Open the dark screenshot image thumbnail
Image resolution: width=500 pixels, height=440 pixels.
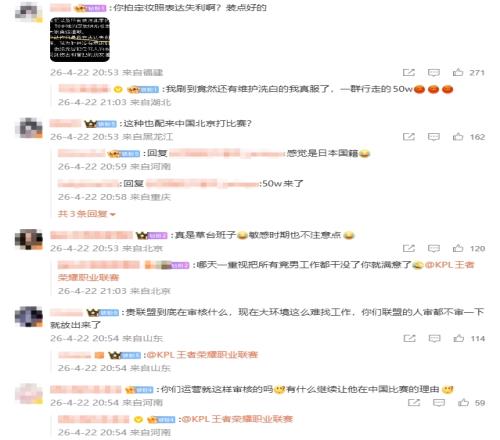80,40
